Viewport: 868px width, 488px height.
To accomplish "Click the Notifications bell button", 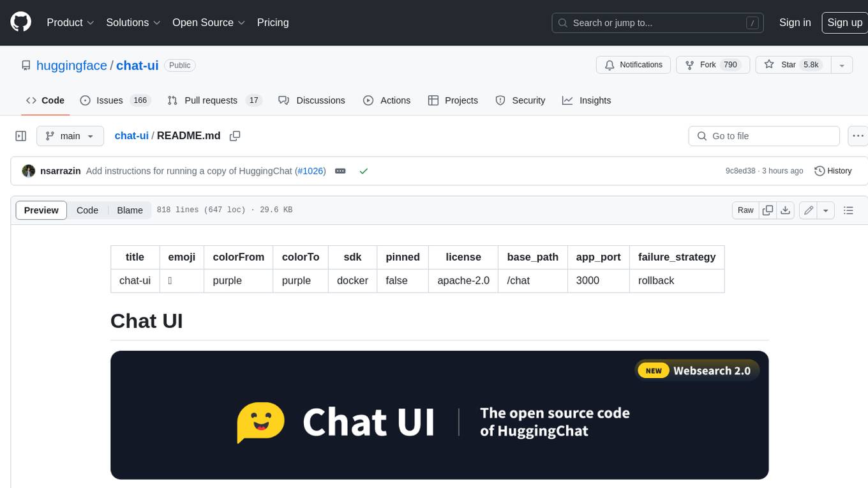I will (x=633, y=65).
